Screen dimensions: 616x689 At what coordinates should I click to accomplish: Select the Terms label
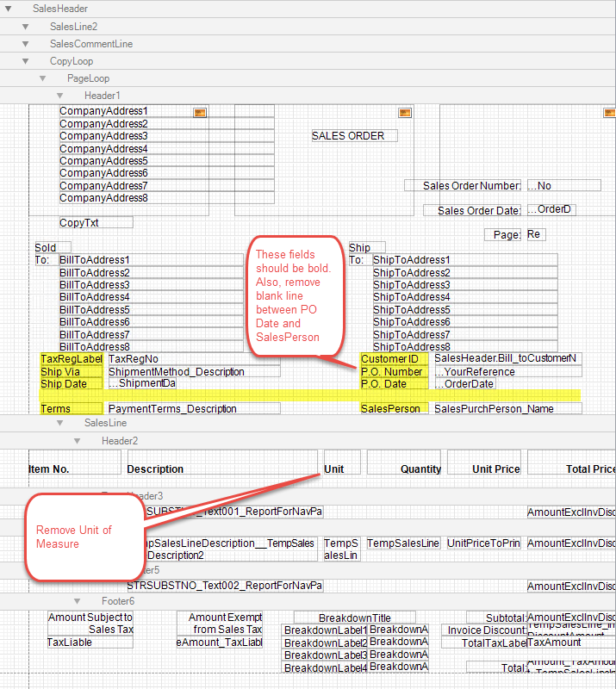(x=72, y=408)
